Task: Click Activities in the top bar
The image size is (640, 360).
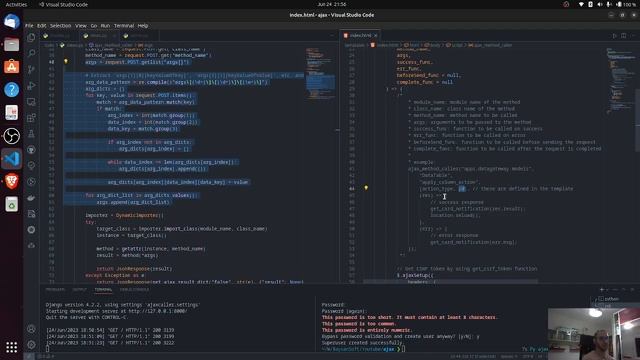Action: [x=16, y=4]
